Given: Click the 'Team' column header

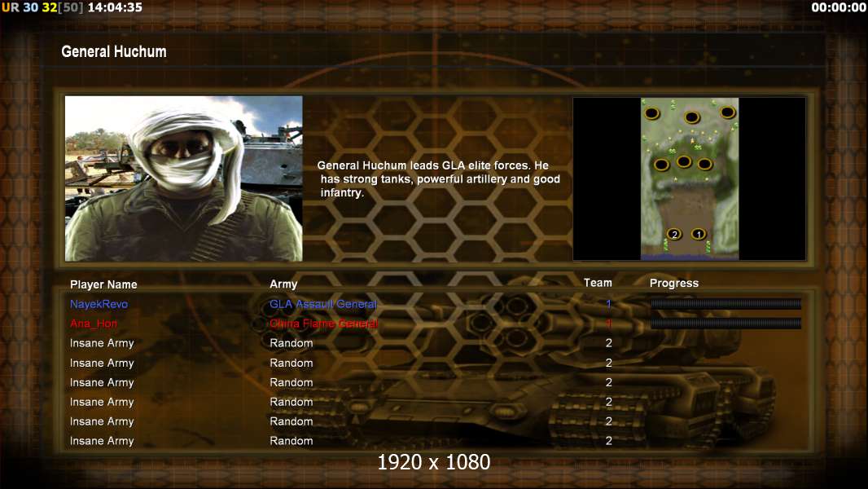Looking at the screenshot, I should [x=598, y=283].
